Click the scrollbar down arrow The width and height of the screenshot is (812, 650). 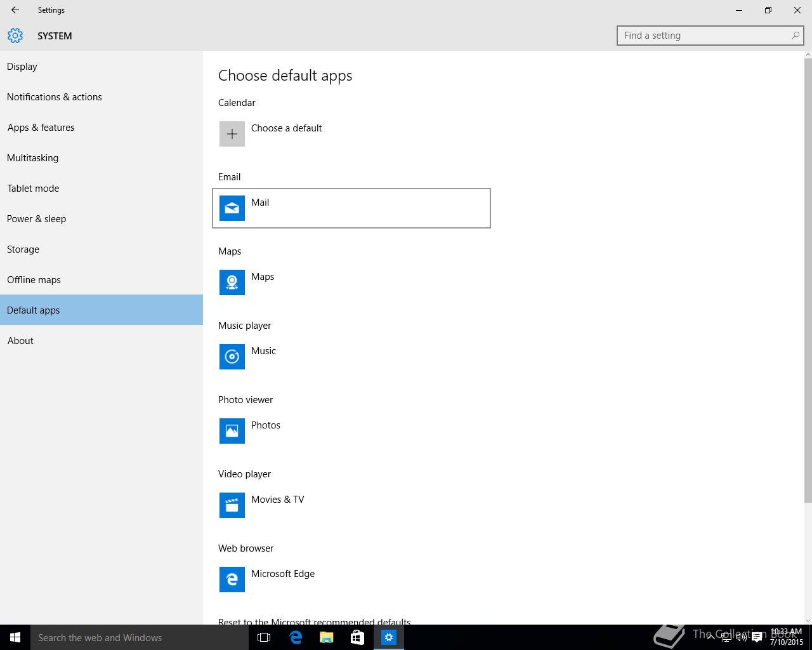click(x=808, y=620)
